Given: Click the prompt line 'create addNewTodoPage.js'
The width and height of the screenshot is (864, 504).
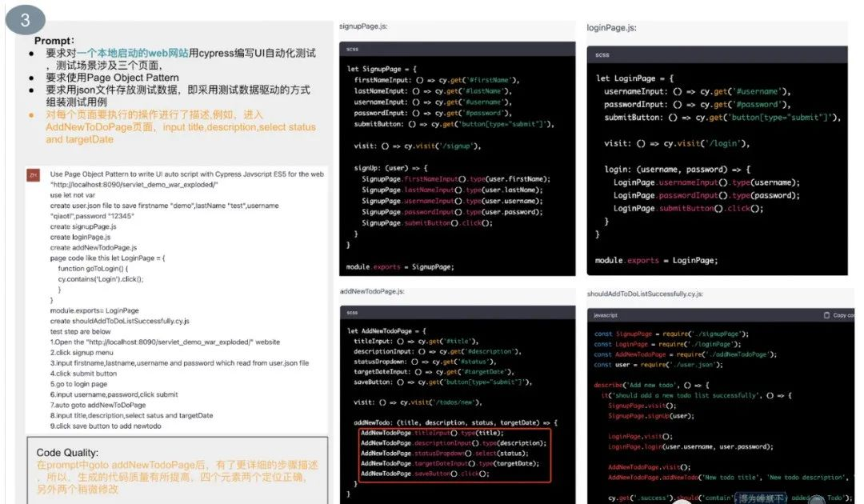Looking at the screenshot, I should click(94, 247).
